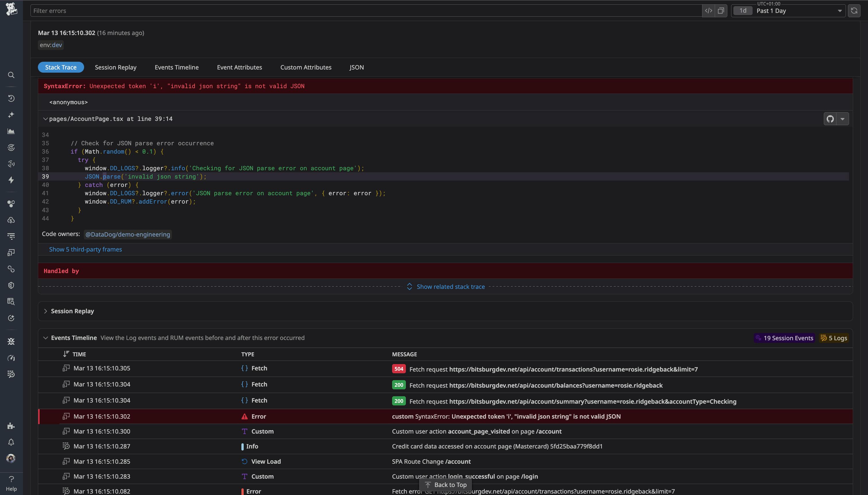Image resolution: width=868 pixels, height=495 pixels.
Task: Switch to the JSON tab
Action: [356, 67]
